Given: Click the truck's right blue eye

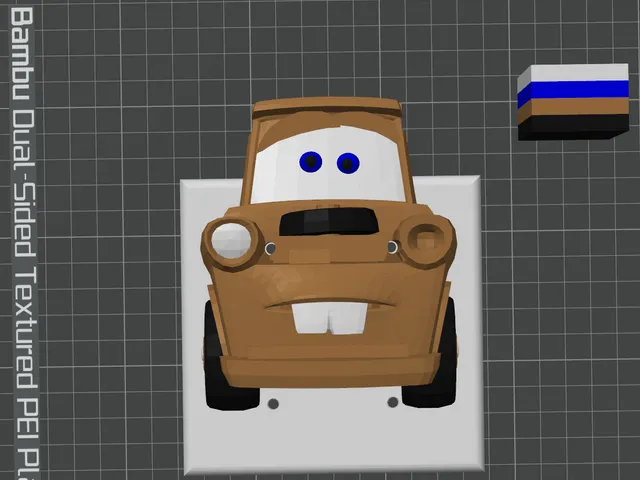Looking at the screenshot, I should coord(348,163).
